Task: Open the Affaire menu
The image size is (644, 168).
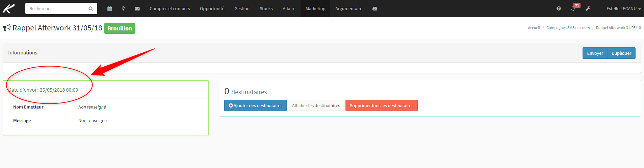Action: click(x=289, y=8)
